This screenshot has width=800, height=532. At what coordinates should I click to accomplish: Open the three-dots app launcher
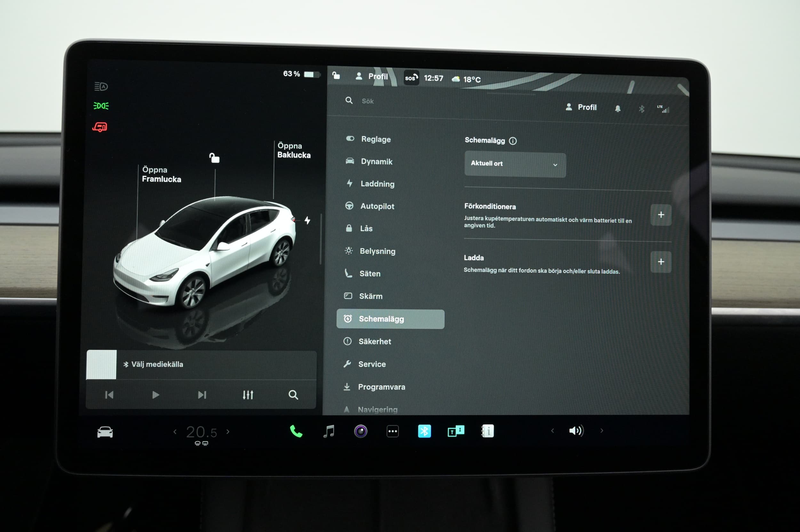[393, 431]
